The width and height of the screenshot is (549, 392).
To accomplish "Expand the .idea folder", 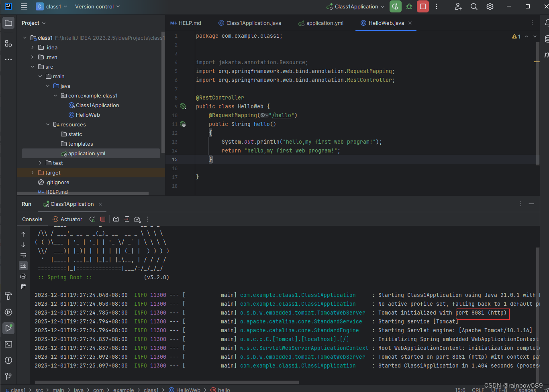I will tap(33, 47).
